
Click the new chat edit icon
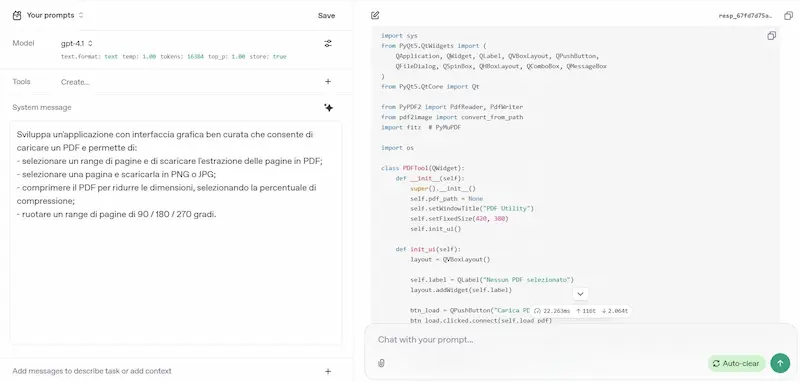(x=375, y=15)
